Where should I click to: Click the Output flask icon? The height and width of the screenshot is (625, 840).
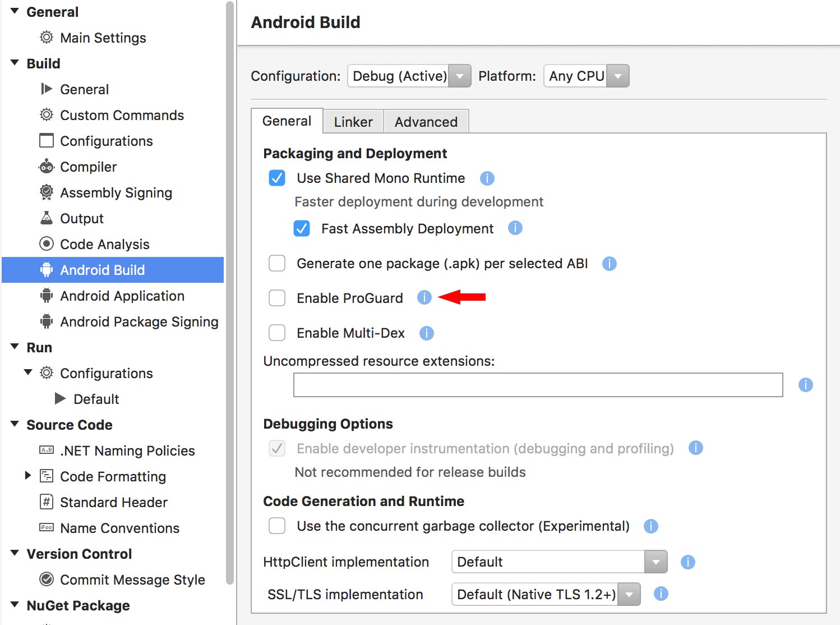pos(47,218)
